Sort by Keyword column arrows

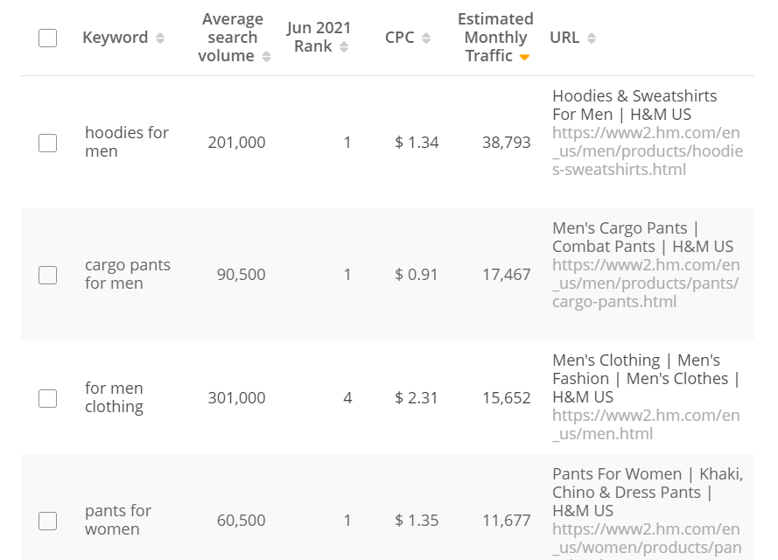click(160, 38)
